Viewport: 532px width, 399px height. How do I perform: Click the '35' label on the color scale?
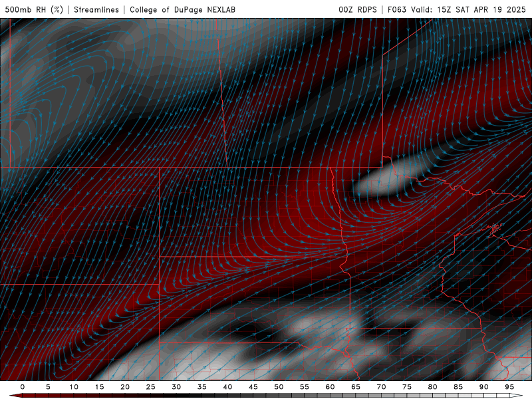point(202,387)
